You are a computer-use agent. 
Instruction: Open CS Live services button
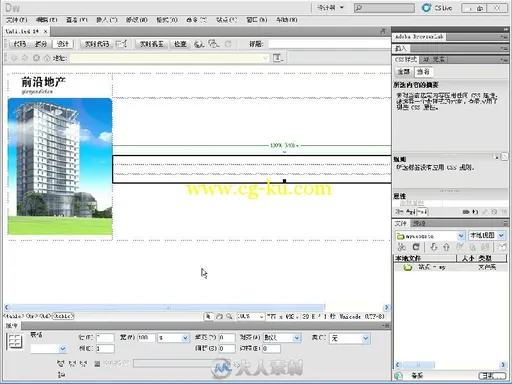437,8
